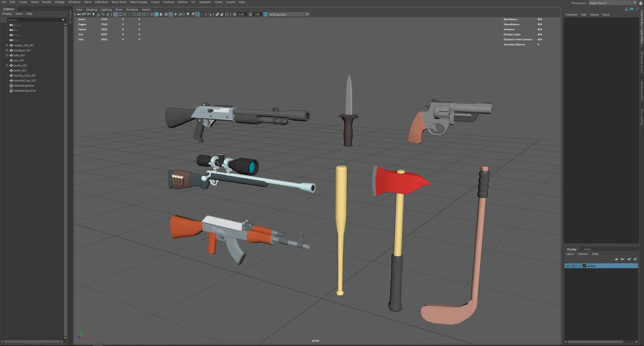Expand the pistol_001 node in Outliner
The width and height of the screenshot is (644, 346).
tap(7, 65)
